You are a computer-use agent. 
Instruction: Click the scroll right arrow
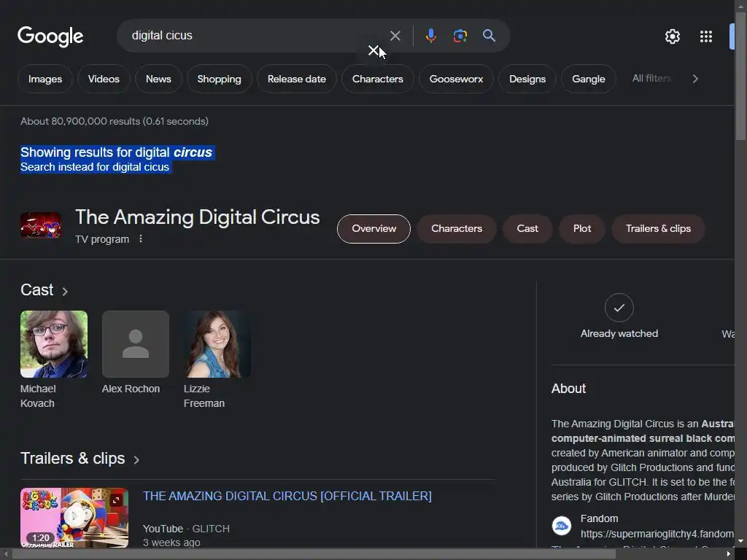pyautogui.click(x=729, y=554)
